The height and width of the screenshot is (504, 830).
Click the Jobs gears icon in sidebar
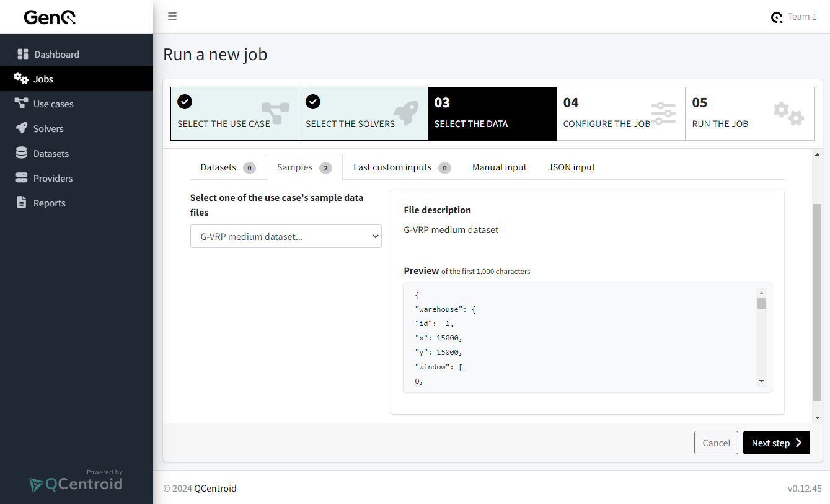21,79
